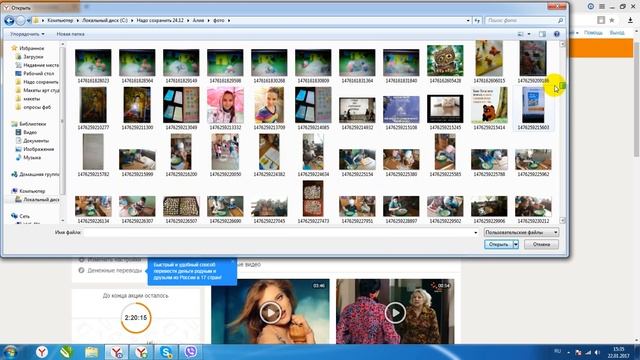Click file list scrollbar up arrow
640x360 pixels.
point(562,44)
